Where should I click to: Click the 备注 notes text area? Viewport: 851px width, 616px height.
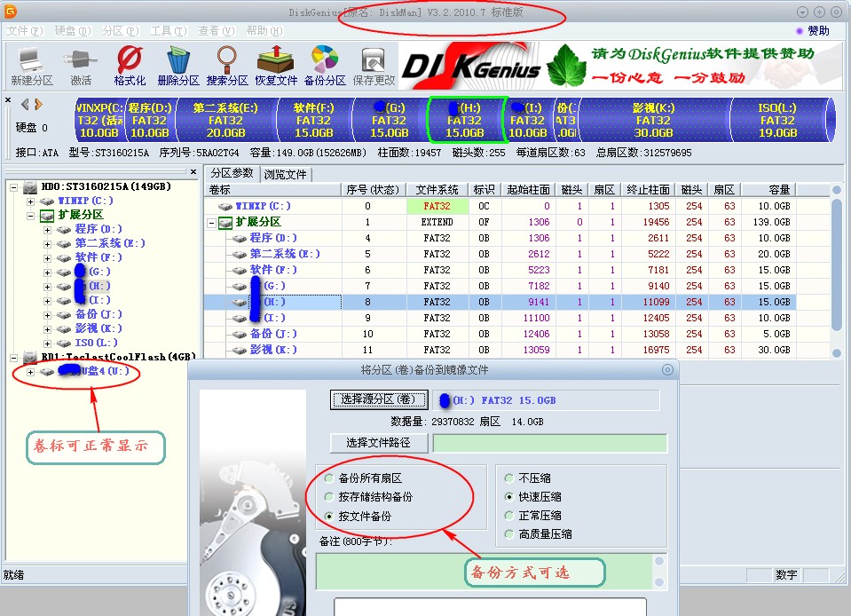[485, 571]
